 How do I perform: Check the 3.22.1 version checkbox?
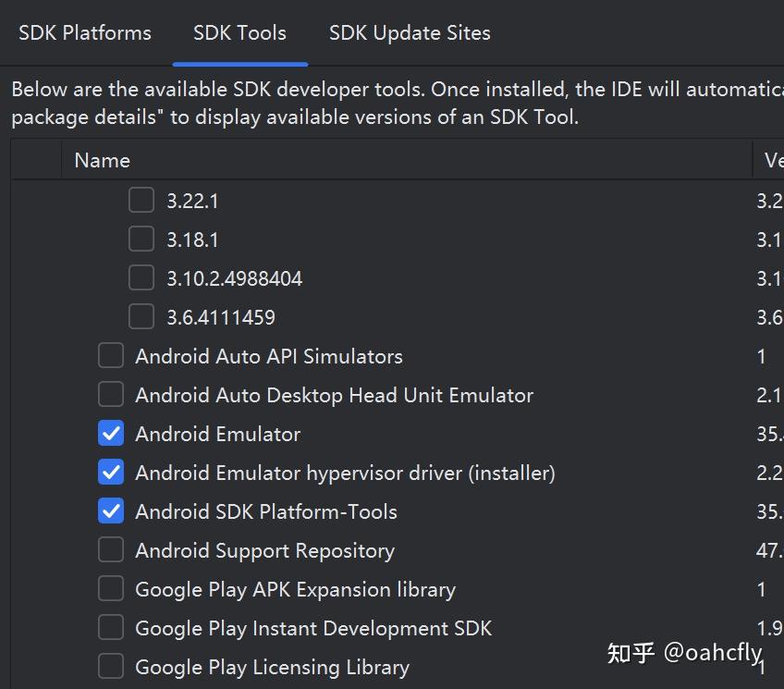(141, 200)
